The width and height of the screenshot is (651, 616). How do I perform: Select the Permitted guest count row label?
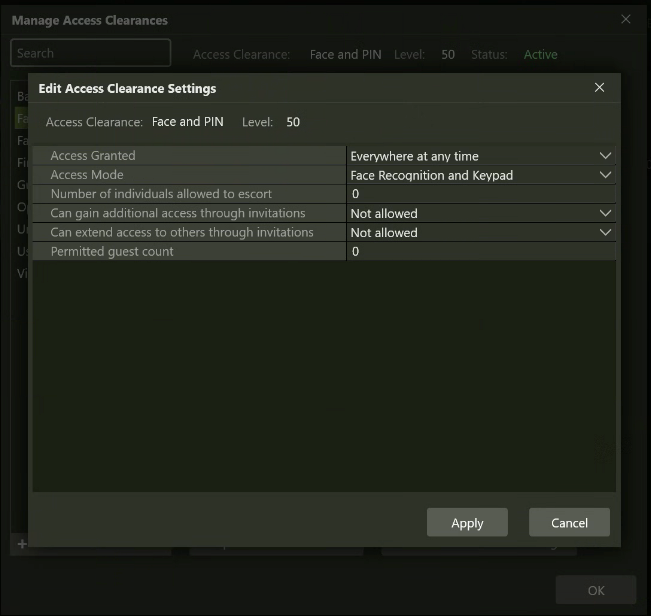pyautogui.click(x=112, y=252)
